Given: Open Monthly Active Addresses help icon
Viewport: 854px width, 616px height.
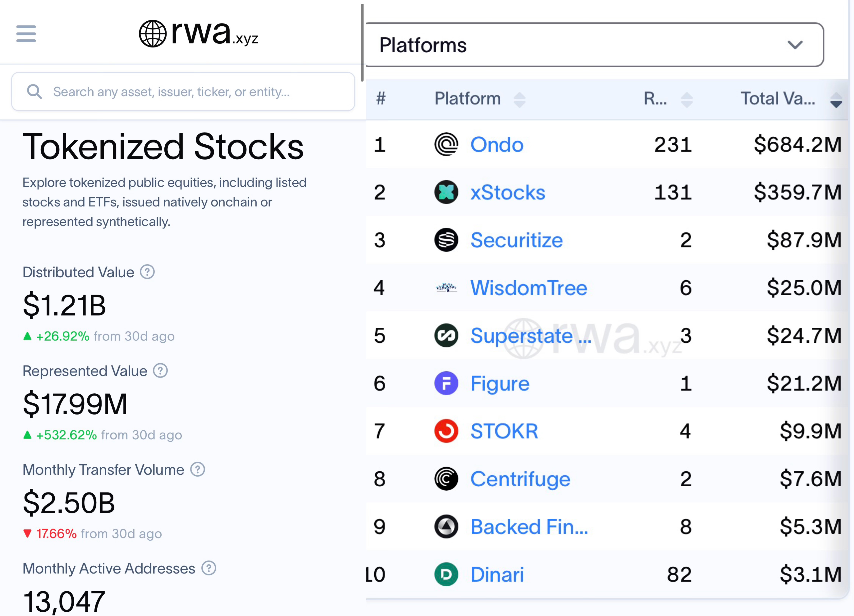Looking at the screenshot, I should pos(209,568).
